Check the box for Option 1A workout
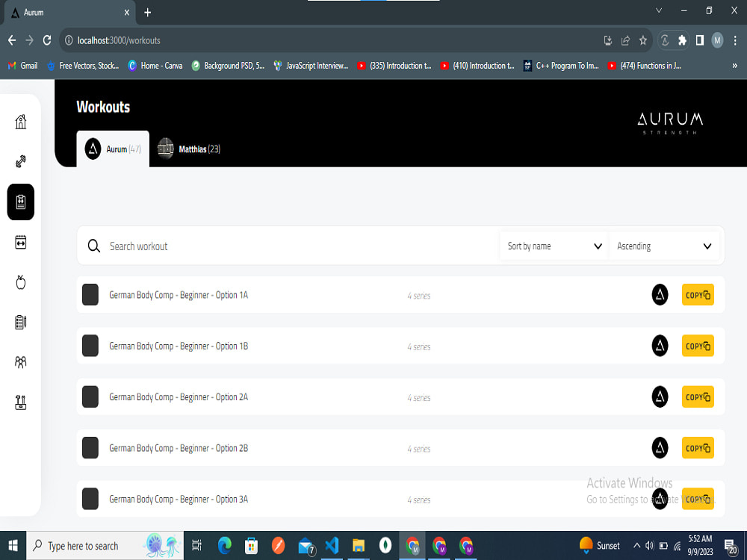Image resolution: width=747 pixels, height=560 pixels. point(90,294)
